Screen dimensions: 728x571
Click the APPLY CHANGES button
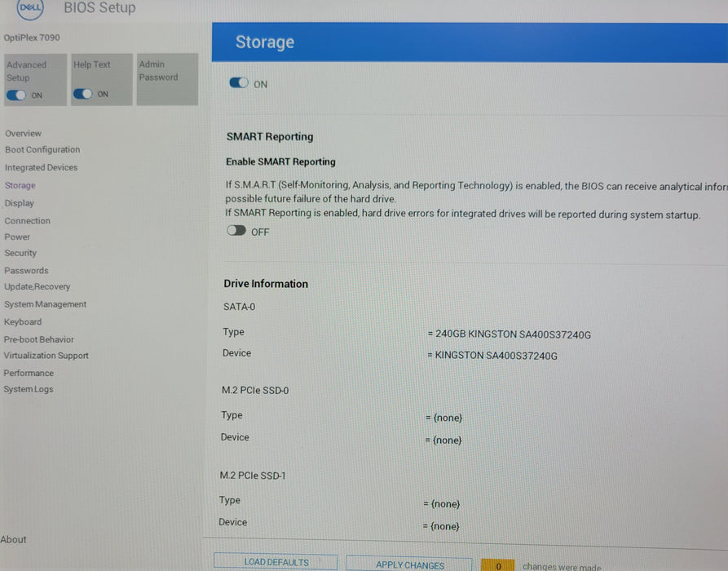[409, 564]
